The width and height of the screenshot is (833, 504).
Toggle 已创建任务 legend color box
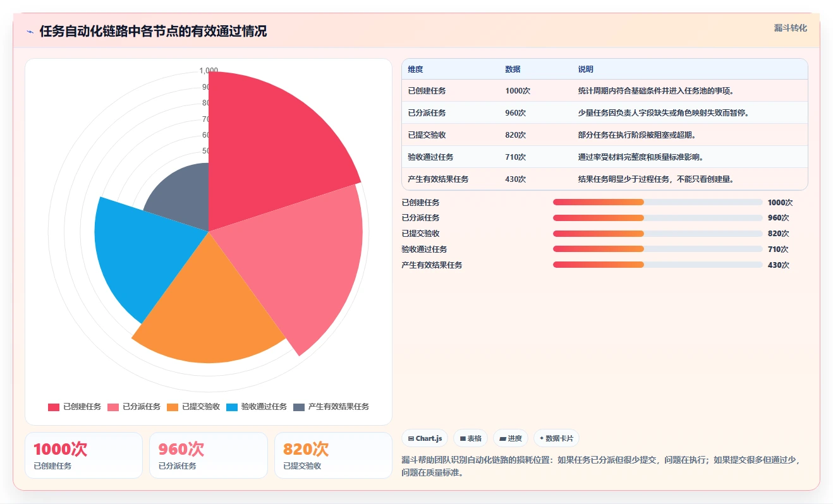point(54,407)
